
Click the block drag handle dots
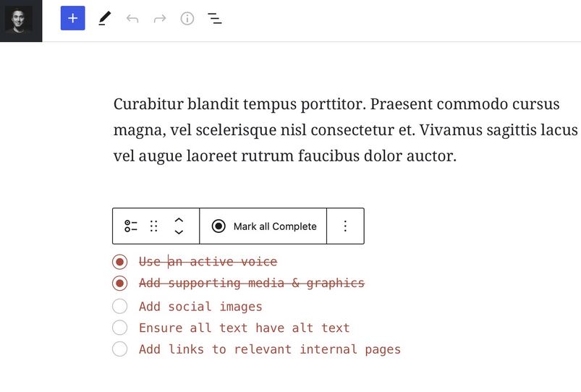coord(154,226)
